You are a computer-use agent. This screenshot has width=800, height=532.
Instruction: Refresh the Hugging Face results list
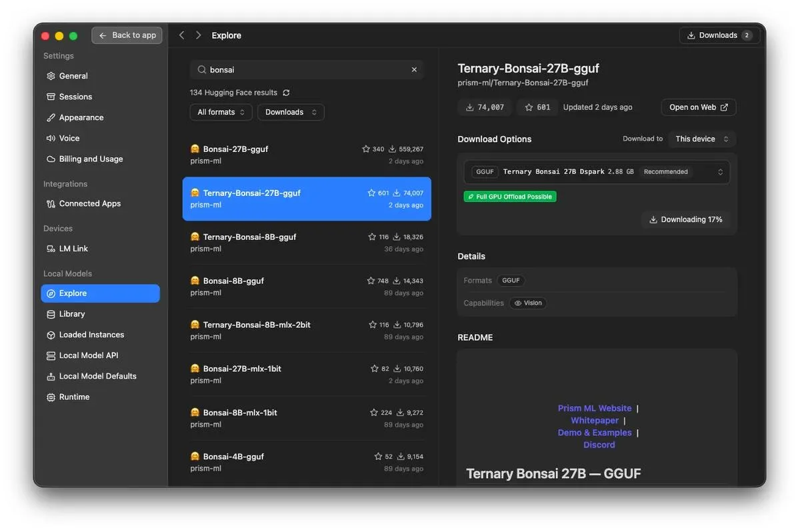point(287,93)
